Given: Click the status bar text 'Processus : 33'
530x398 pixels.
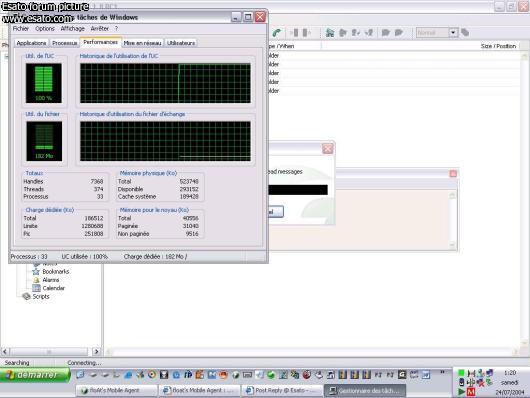Looking at the screenshot, I should (x=29, y=257).
